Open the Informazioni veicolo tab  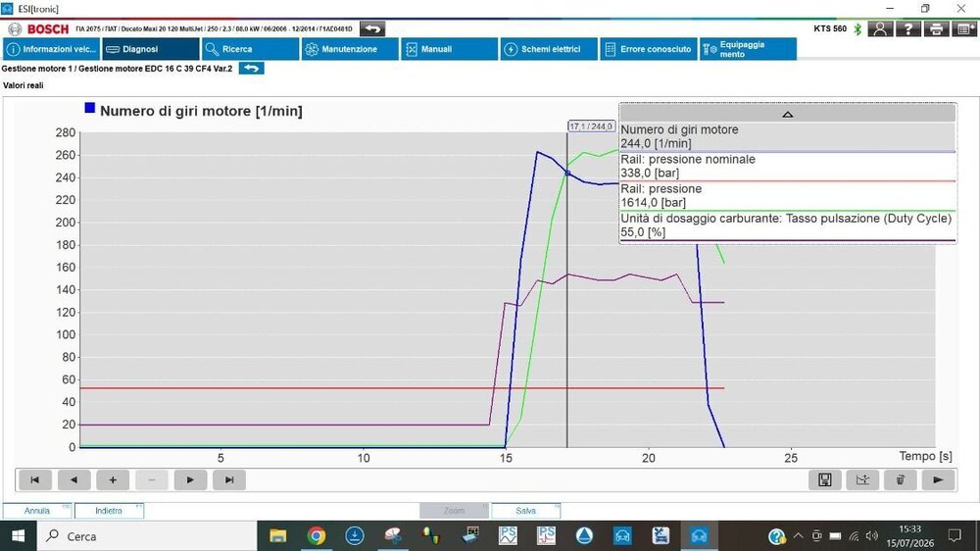pyautogui.click(x=51, y=49)
